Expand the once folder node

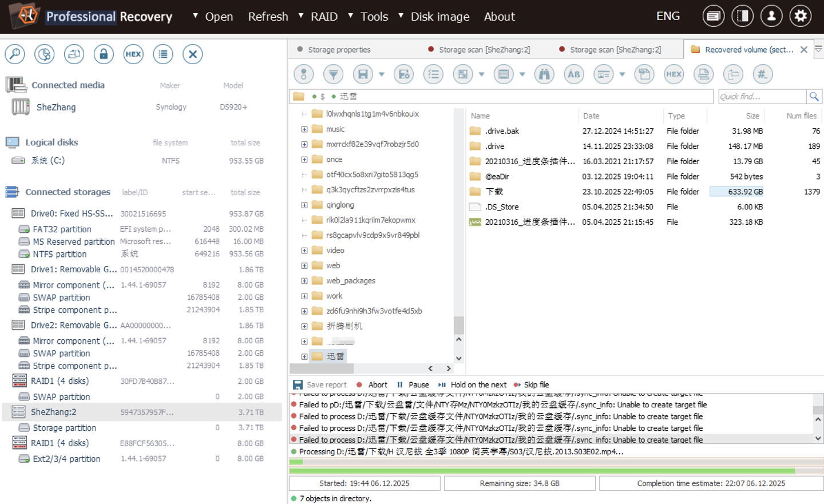(x=304, y=160)
